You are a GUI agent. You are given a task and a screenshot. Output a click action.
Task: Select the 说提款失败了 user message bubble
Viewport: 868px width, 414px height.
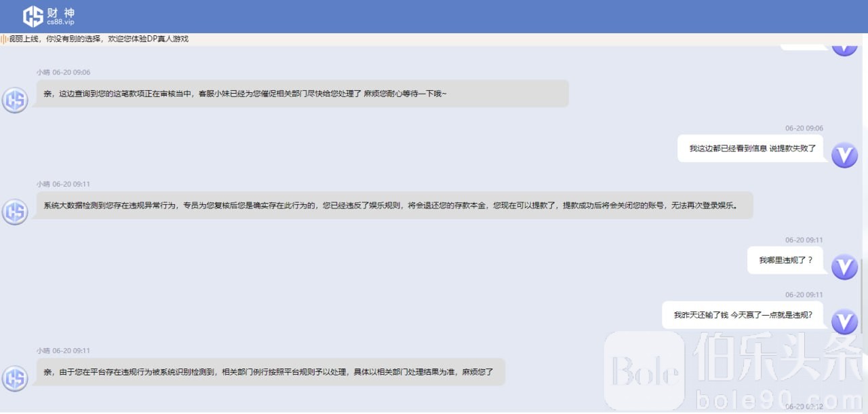pos(750,149)
